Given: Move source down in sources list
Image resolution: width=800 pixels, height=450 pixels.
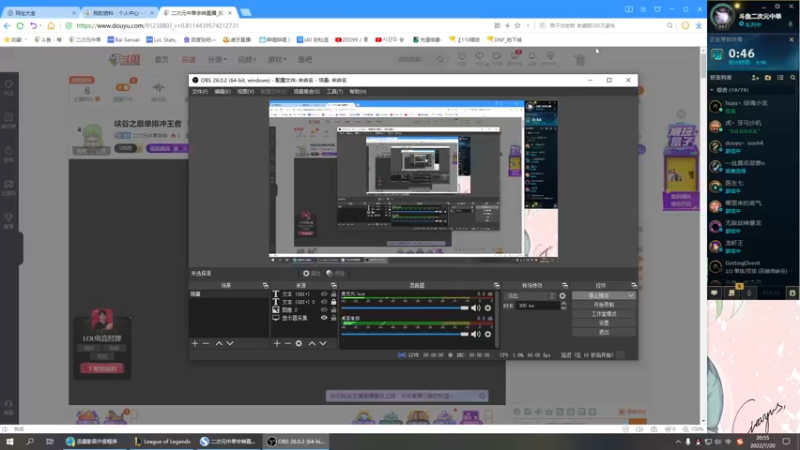Looking at the screenshot, I should coord(323,343).
